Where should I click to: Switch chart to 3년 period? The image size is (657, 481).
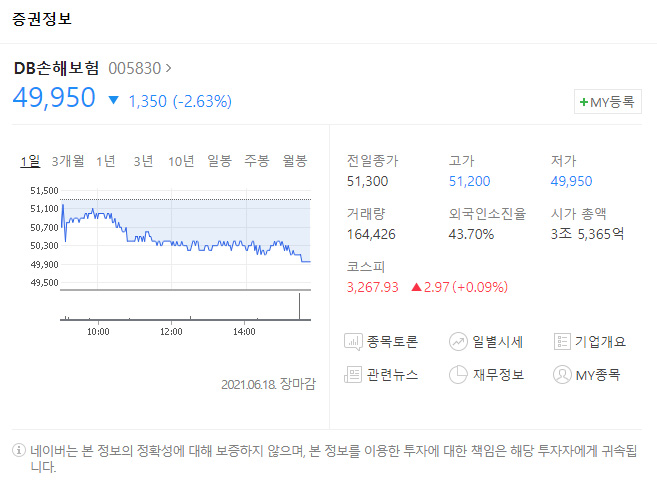(x=143, y=161)
